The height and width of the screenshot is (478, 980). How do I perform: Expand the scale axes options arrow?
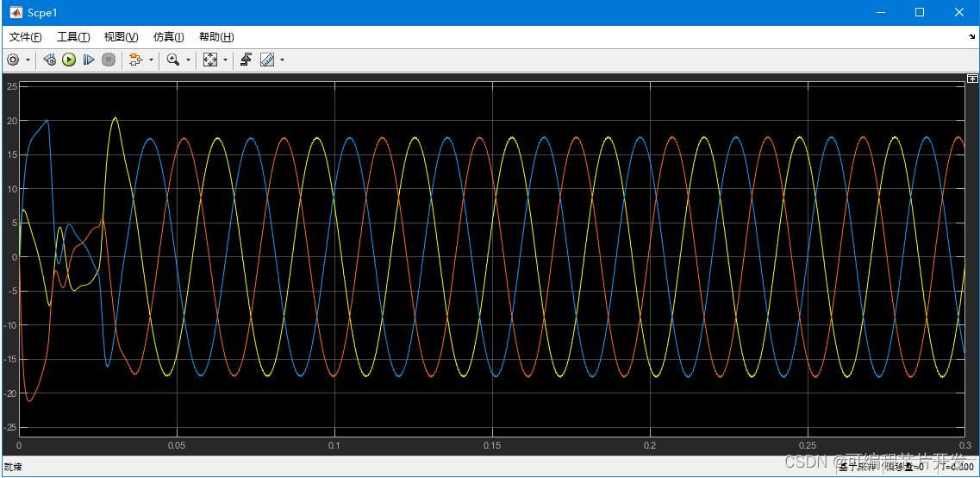(226, 60)
